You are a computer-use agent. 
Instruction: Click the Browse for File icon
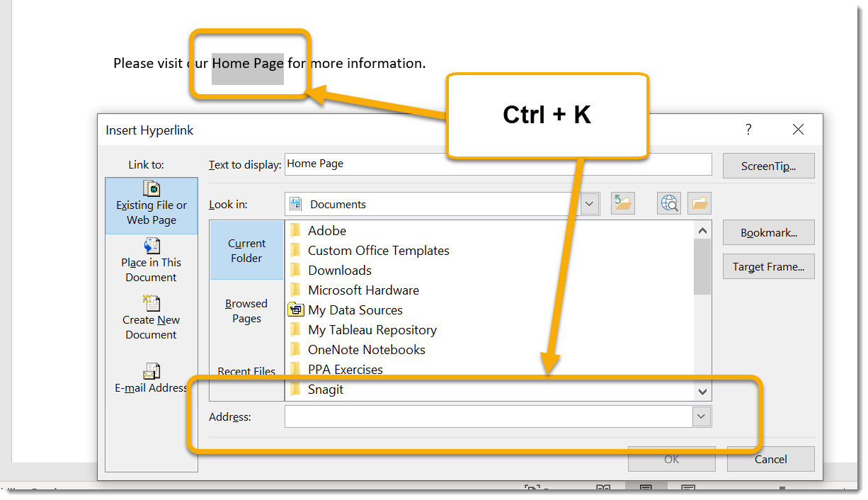pyautogui.click(x=699, y=204)
